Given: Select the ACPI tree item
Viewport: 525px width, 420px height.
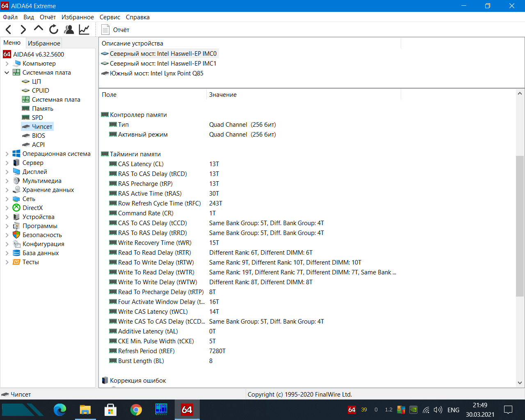Looking at the screenshot, I should [x=39, y=145].
